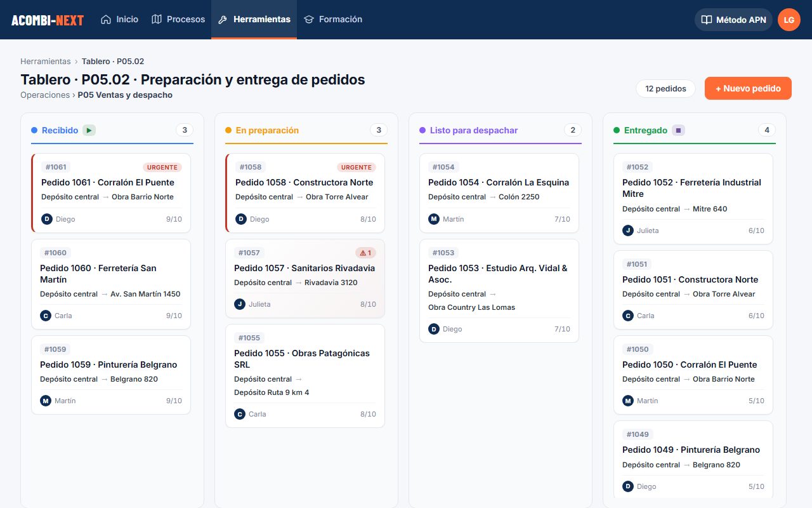Select the Herramientas nav tab

pyautogui.click(x=254, y=20)
